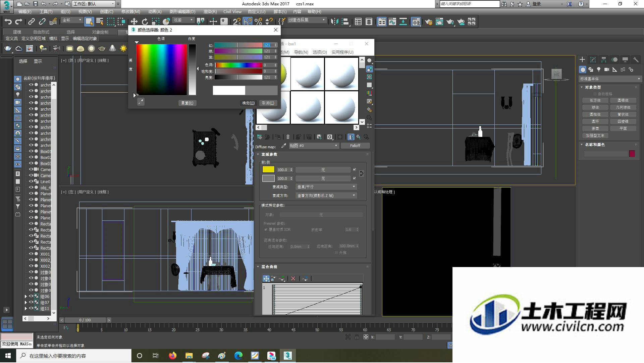Activate the Select and Move tool

coord(134,22)
